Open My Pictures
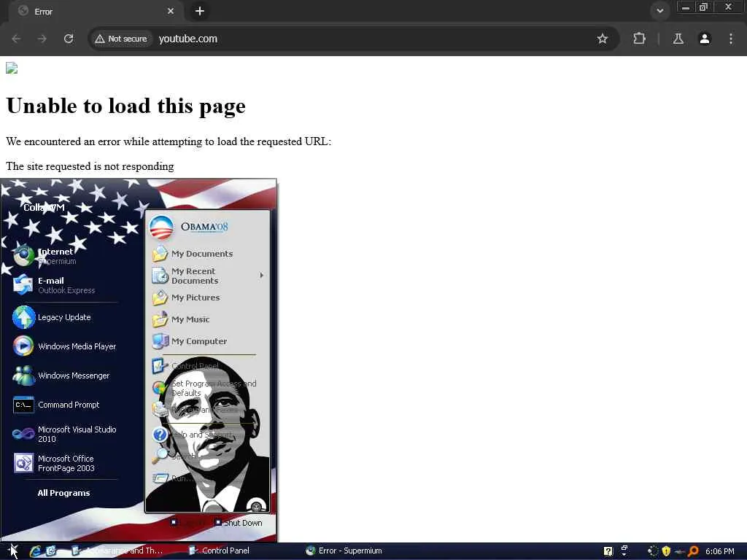 (187, 297)
